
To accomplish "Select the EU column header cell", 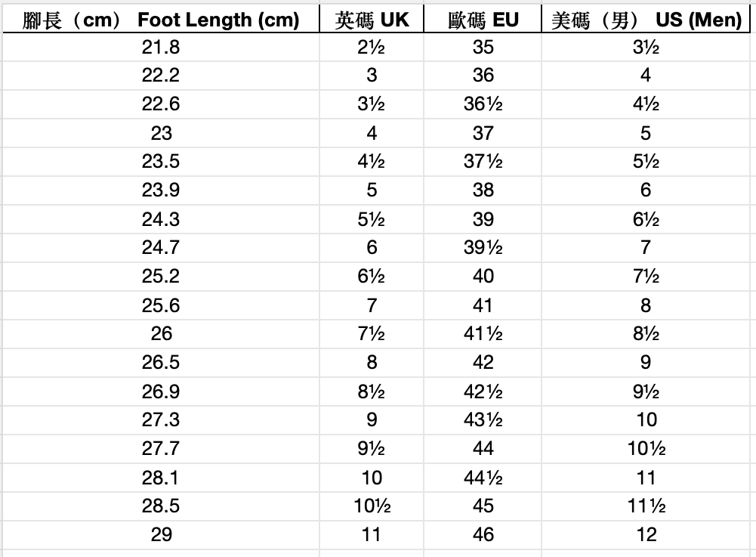I will 483,20.
